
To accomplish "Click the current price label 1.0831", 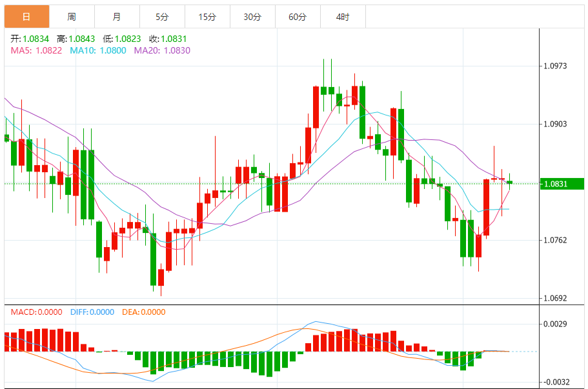I will click(562, 184).
